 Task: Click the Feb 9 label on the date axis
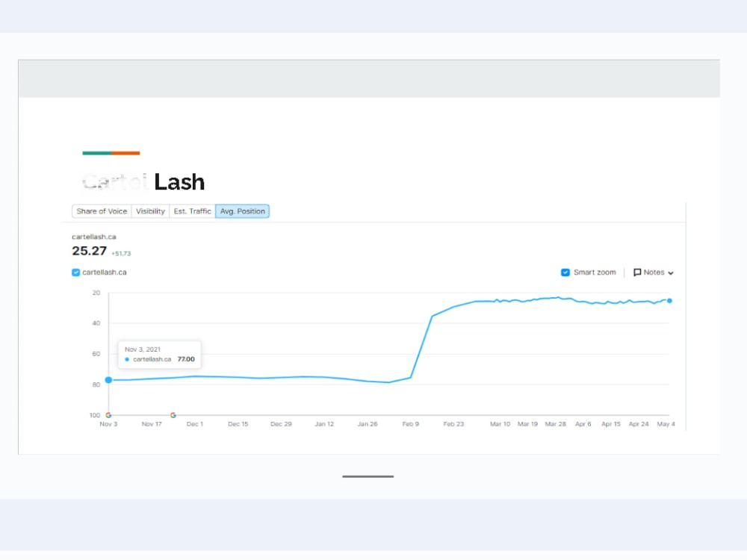pos(410,424)
